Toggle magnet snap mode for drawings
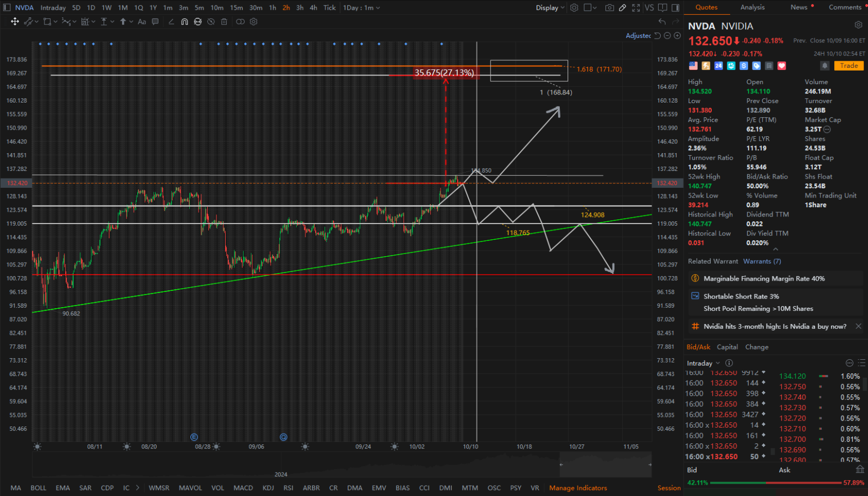The image size is (868, 496). point(184,22)
